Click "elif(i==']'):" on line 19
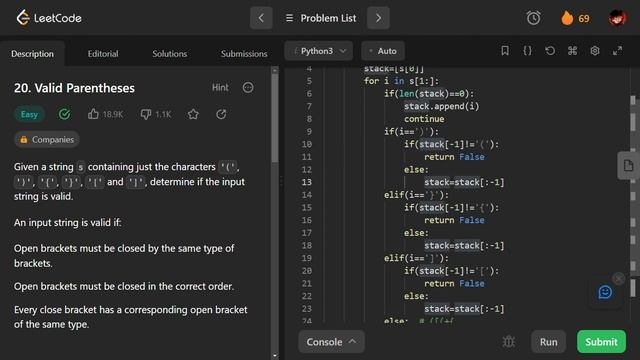The width and height of the screenshot is (640, 360). (416, 258)
